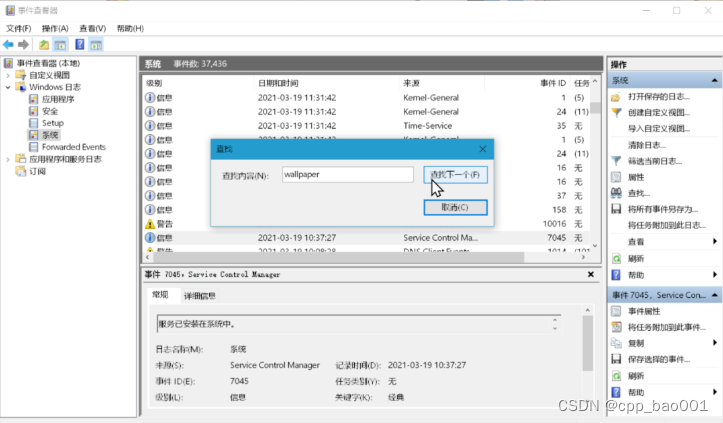Click 清除日志 in the actions pane
This screenshot has width=723, height=423.
tap(646, 145)
